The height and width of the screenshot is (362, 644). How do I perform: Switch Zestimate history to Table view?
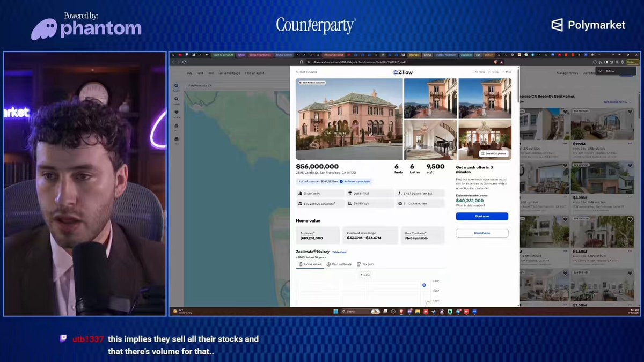(339, 252)
